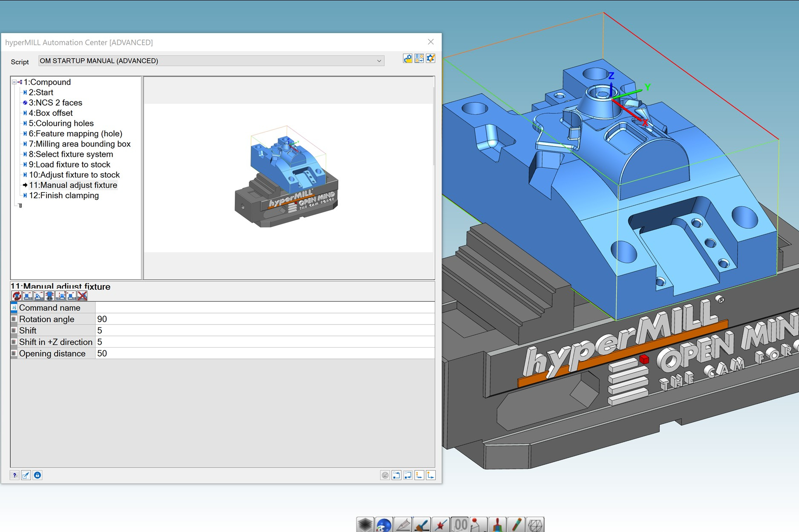Screen dimensions: 799x532
Task: Click the 00 coordinates icon
Action: click(x=460, y=524)
